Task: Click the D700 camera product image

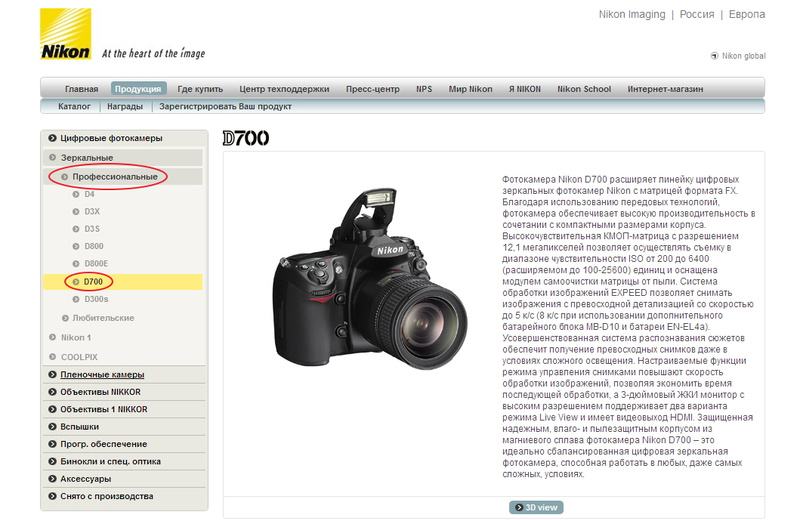Action: point(359,286)
